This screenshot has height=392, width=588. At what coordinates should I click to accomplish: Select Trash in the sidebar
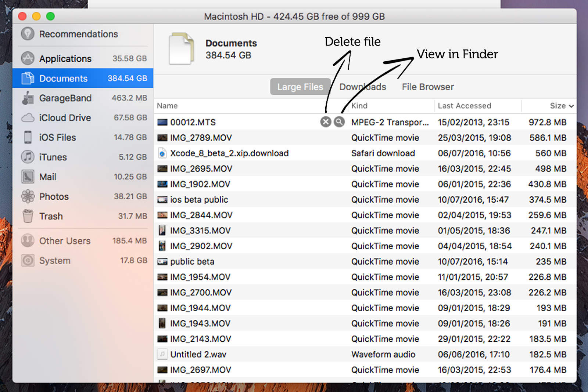(51, 216)
